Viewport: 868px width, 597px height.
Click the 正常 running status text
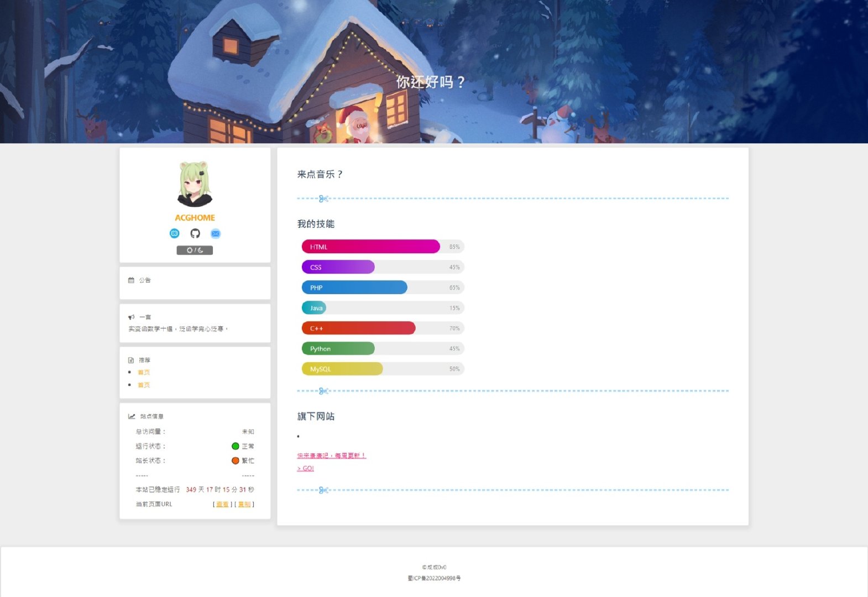pos(248,446)
